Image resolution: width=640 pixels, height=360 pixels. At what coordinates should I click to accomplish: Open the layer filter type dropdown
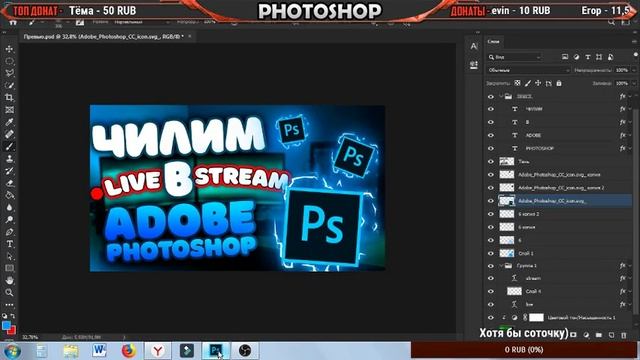tap(515, 57)
